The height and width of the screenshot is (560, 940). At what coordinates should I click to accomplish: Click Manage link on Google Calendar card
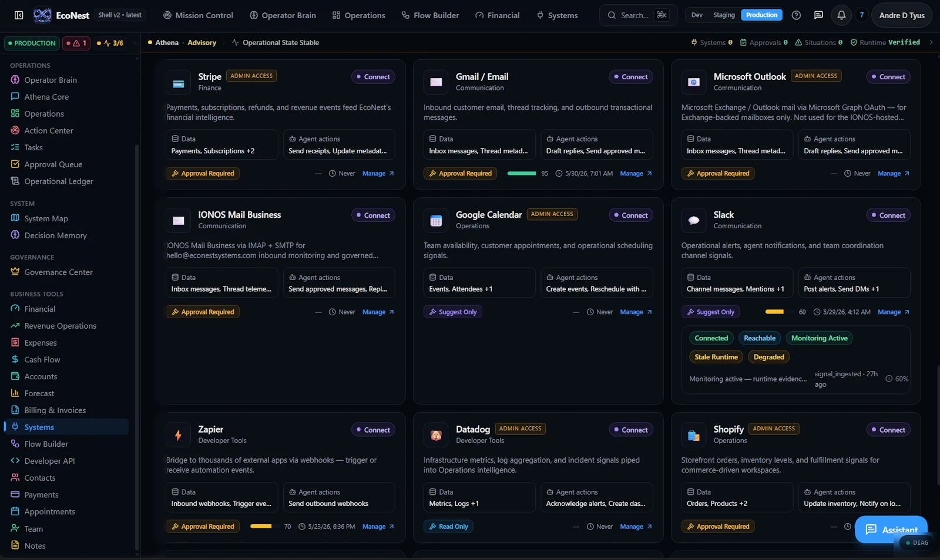636,312
